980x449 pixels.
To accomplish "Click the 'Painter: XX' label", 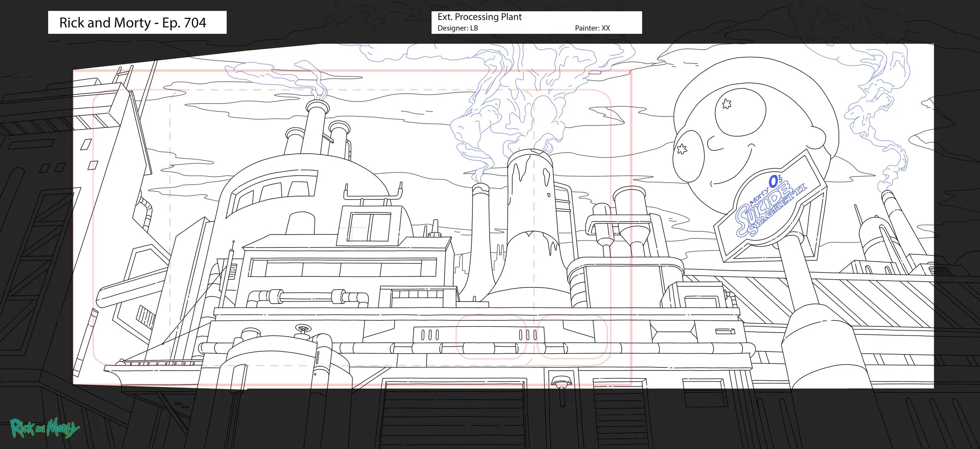I will [592, 28].
